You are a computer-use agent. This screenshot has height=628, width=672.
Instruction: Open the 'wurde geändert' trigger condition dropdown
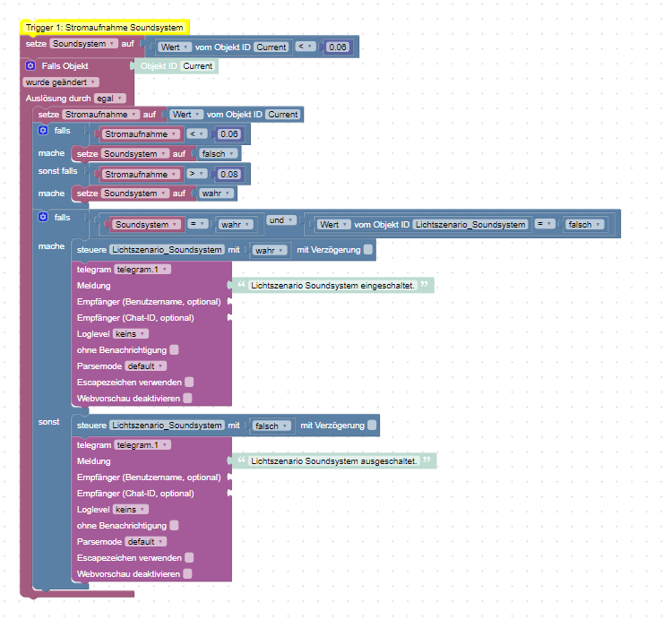click(x=60, y=82)
